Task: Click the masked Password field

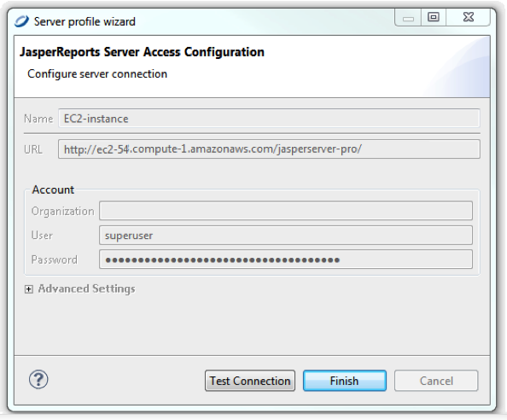Action: (286, 260)
